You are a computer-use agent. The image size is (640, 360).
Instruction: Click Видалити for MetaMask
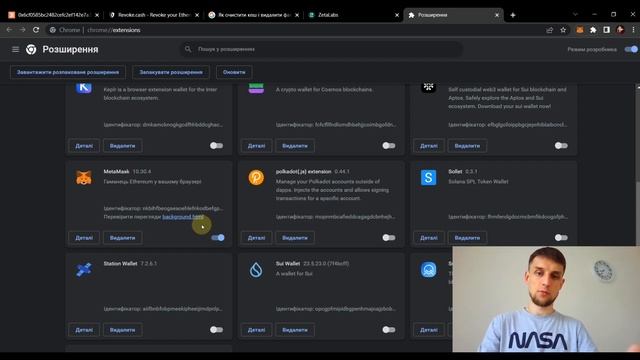122,238
